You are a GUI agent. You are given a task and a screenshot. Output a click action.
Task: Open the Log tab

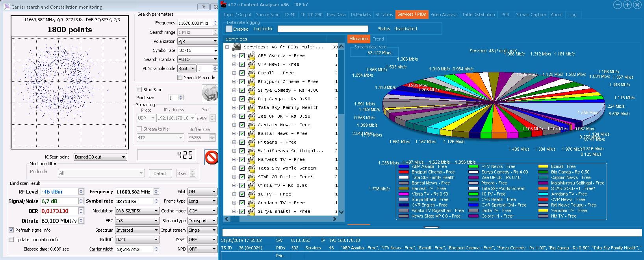[573, 15]
